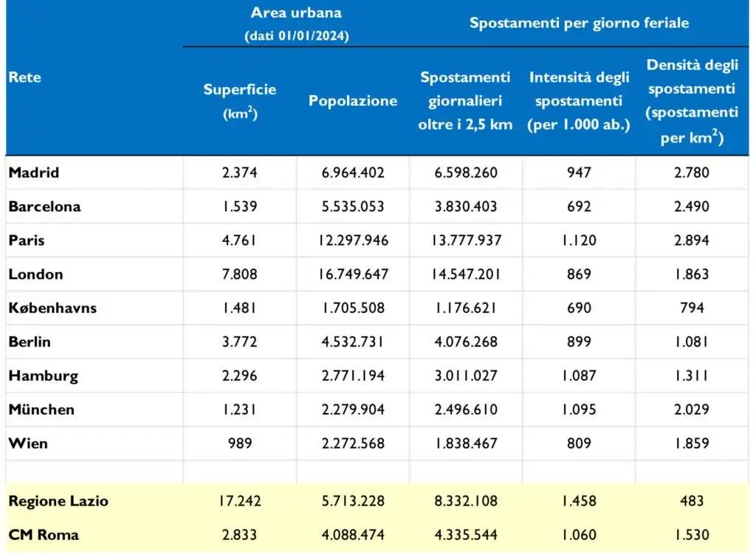The width and height of the screenshot is (756, 554).
Task: Click Spostamenti giornalieri oltre 2,5 km header
Action: tap(465, 101)
